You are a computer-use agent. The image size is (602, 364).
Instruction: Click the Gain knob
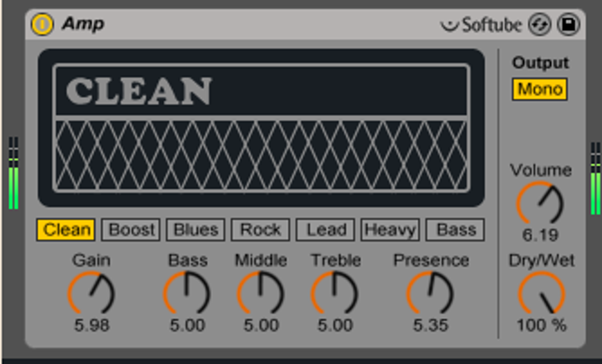(91, 294)
